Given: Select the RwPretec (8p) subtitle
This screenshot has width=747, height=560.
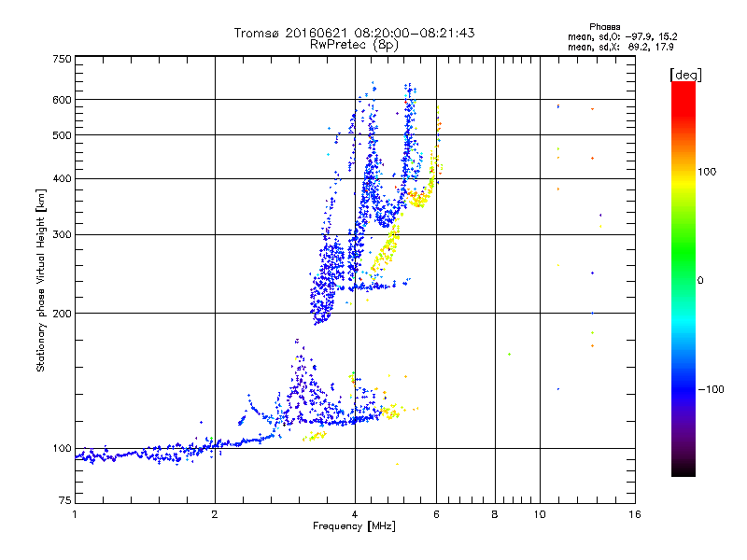Looking at the screenshot, I should click(354, 45).
